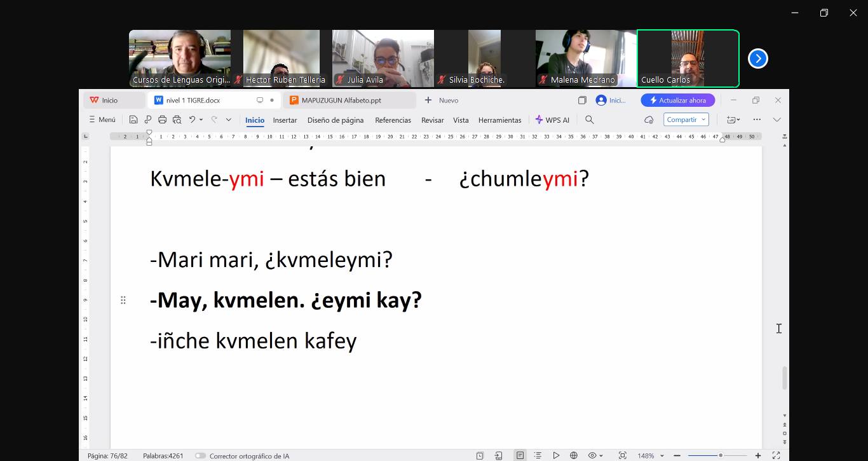The width and height of the screenshot is (868, 461).
Task: Click the Actualizar ahora button
Action: coord(677,100)
